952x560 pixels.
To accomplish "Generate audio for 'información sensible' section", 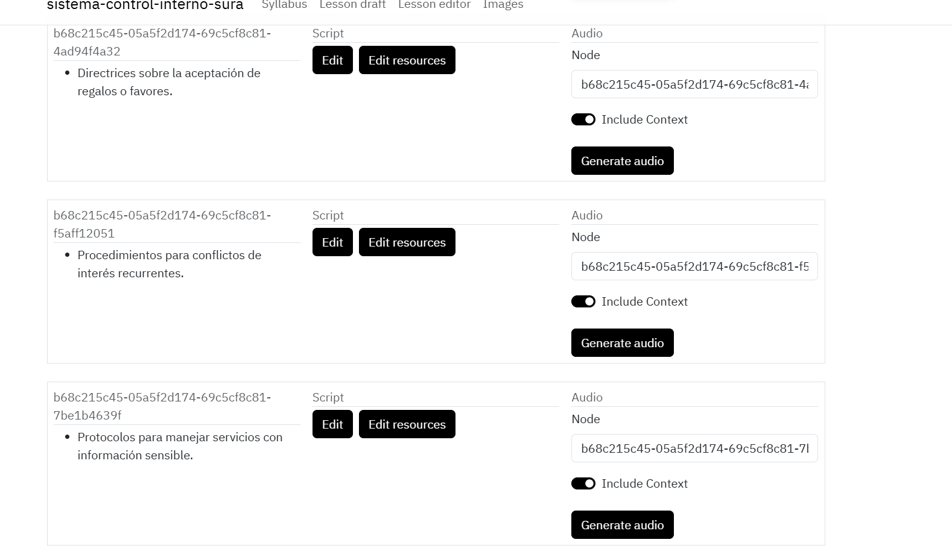I will (622, 525).
